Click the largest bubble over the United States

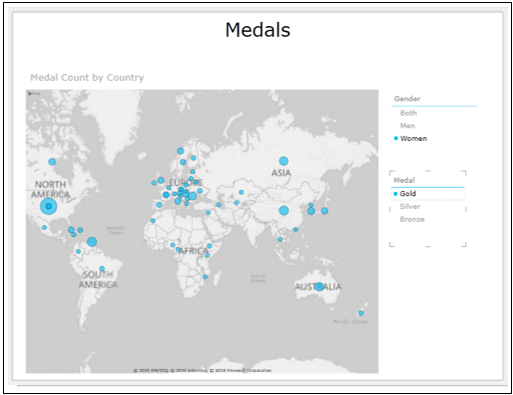click(49, 206)
